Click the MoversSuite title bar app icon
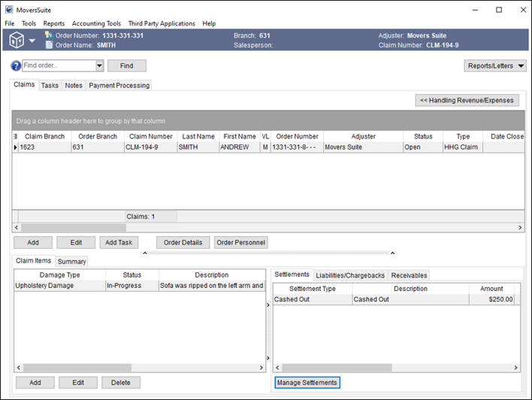 (9, 11)
